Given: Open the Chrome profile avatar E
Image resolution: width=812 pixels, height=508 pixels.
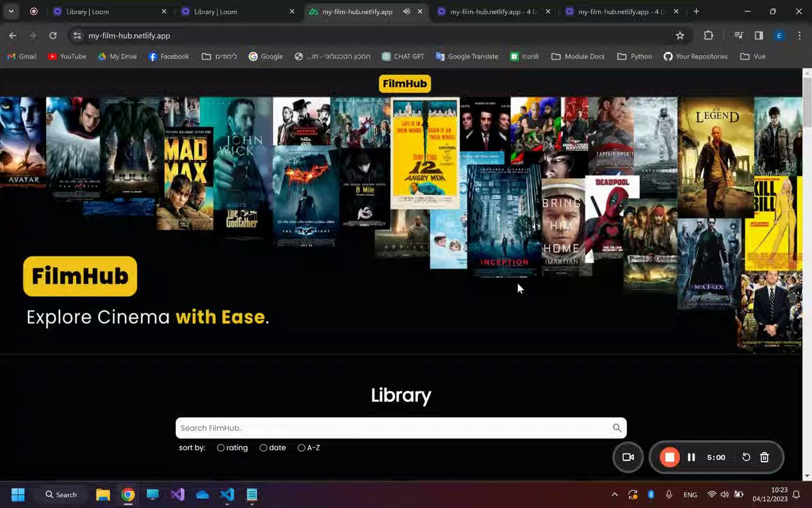Looking at the screenshot, I should tap(779, 36).
